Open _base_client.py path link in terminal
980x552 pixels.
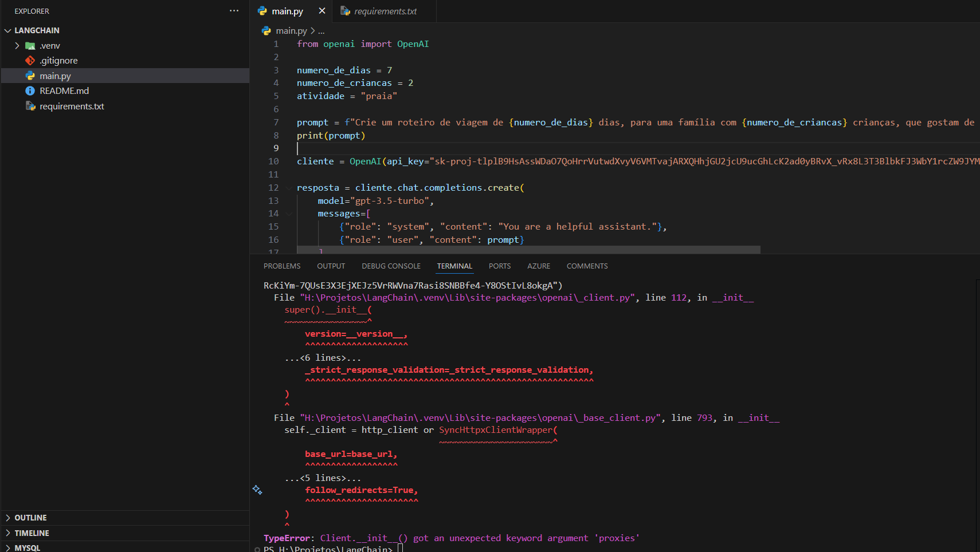tap(480, 418)
